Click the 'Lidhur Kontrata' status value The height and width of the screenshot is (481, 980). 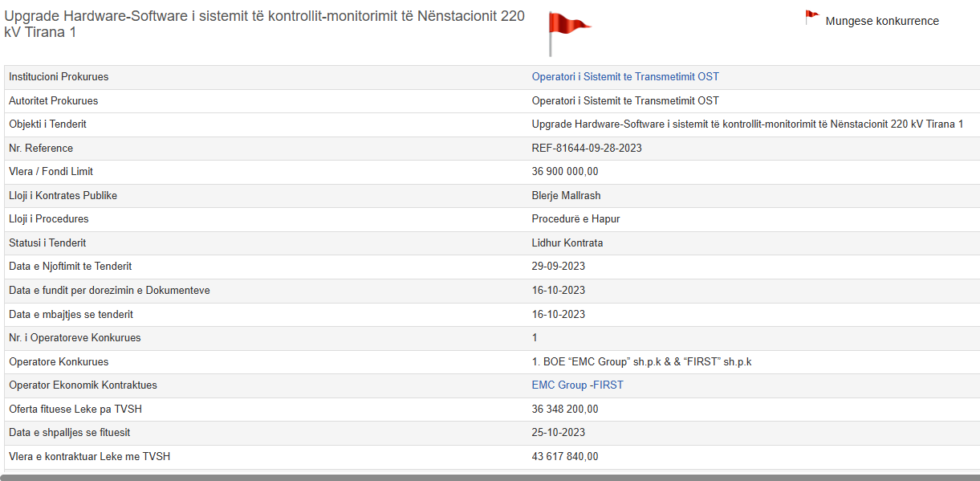tap(567, 243)
